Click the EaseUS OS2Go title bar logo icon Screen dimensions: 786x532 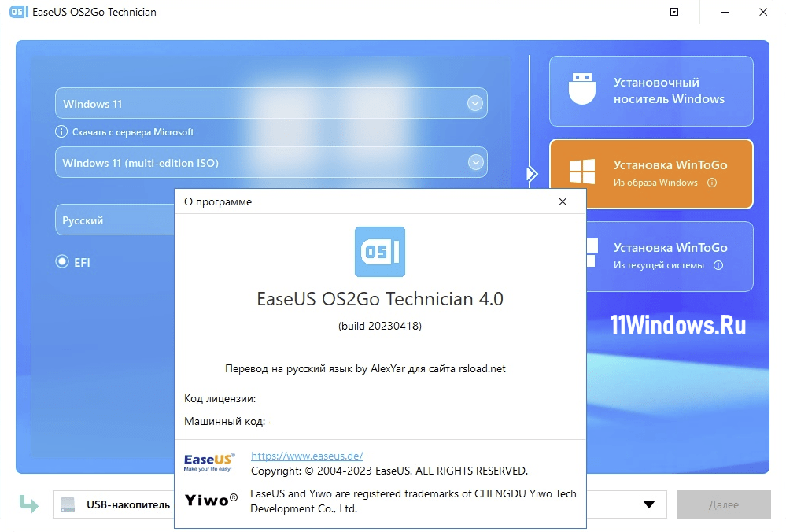click(x=19, y=12)
